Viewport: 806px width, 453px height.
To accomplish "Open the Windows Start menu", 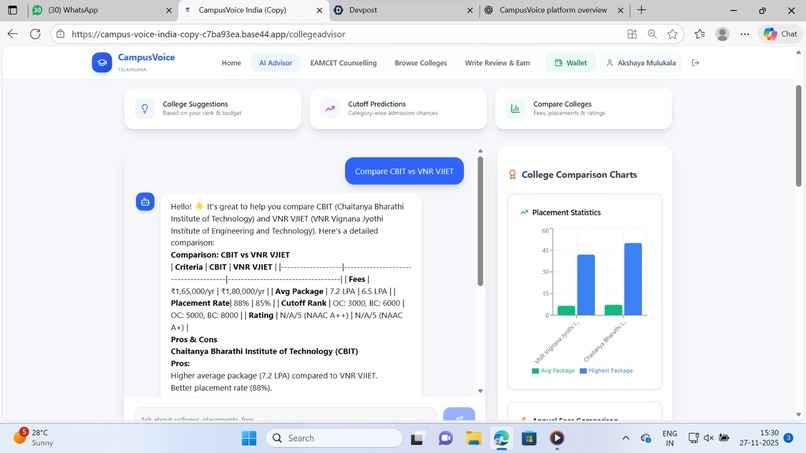I will pyautogui.click(x=249, y=438).
